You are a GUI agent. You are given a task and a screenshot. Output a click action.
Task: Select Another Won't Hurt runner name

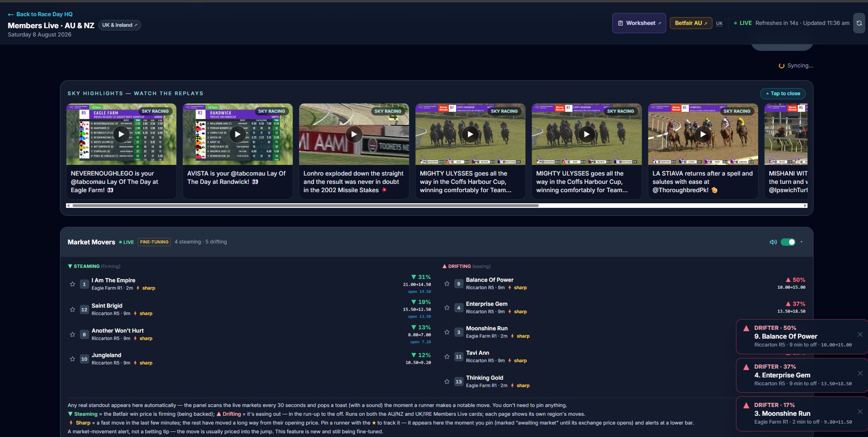(118, 331)
